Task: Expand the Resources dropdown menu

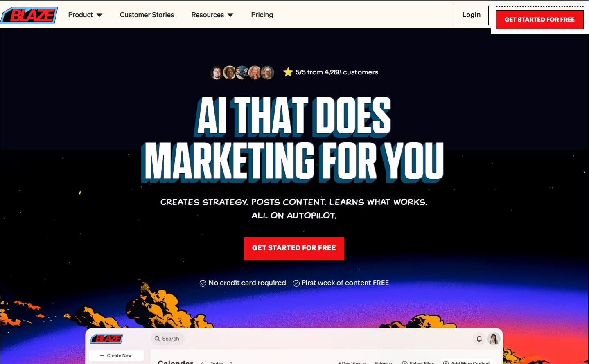Action: pyautogui.click(x=212, y=15)
